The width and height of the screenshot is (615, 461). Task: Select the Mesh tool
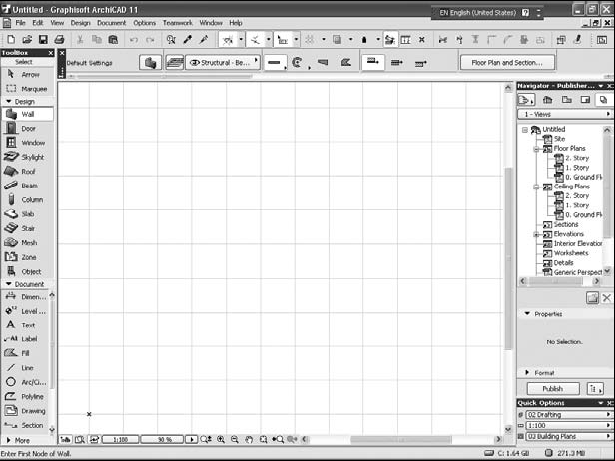click(x=27, y=243)
